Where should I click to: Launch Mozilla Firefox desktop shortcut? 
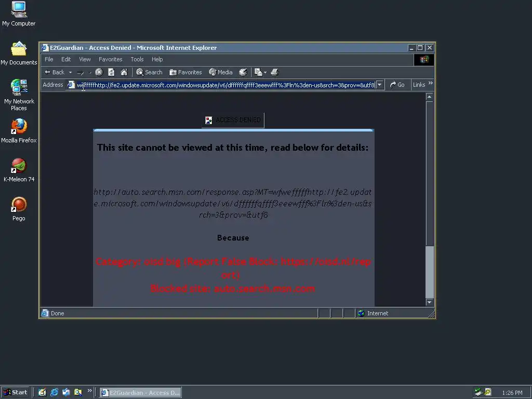coord(19,131)
